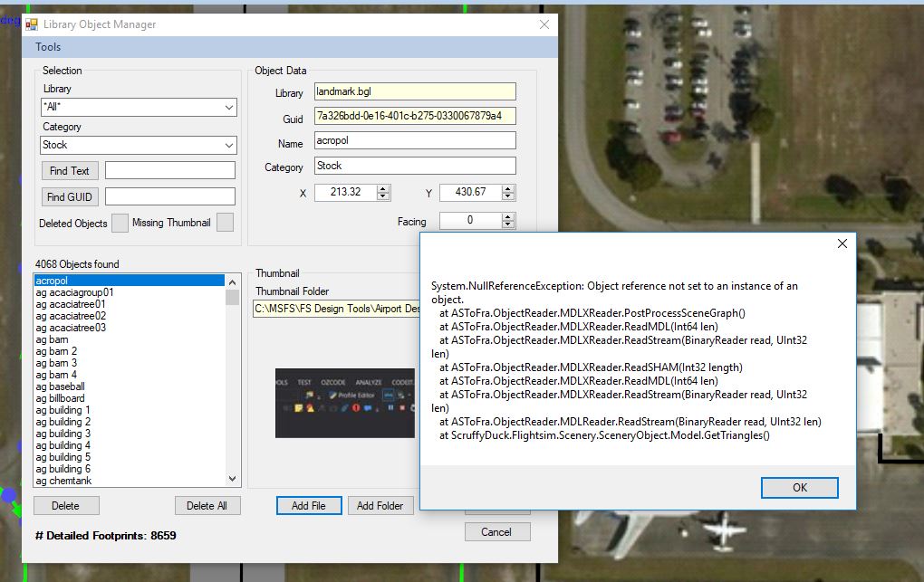This screenshot has height=582, width=924.
Task: Click the object thumbnail preview image
Action: click(344, 403)
